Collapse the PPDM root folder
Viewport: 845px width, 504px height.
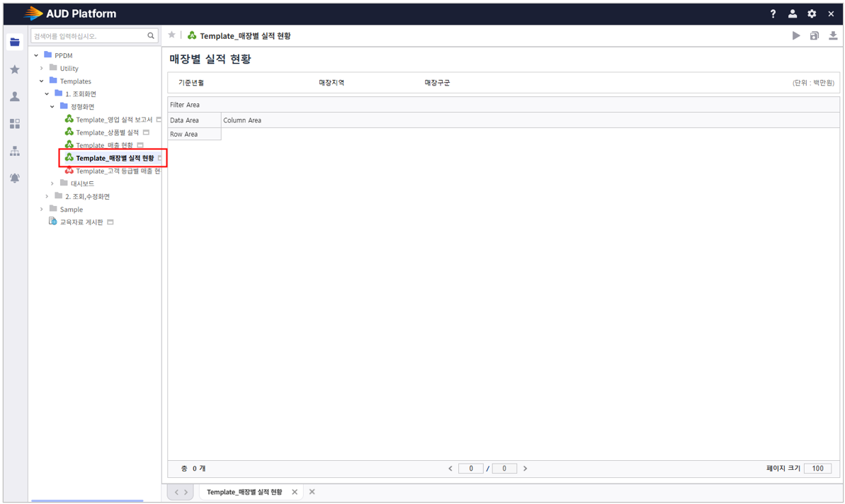[x=36, y=55]
